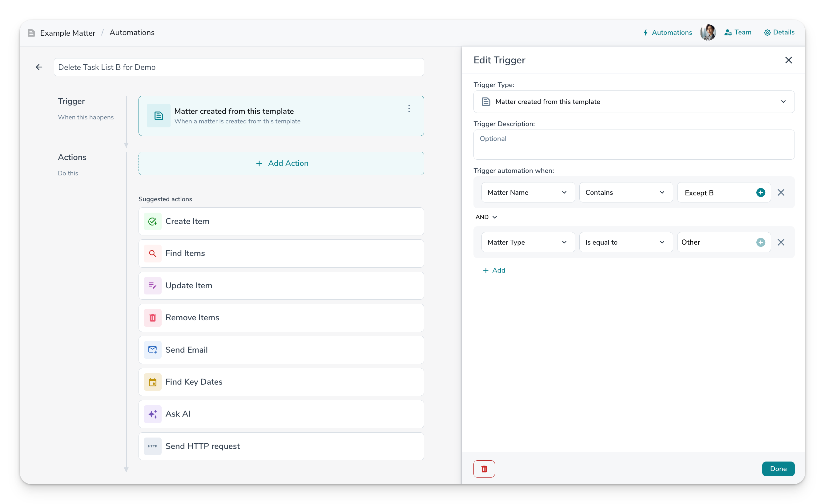
Task: Remove the Matter Type condition row
Action: tap(781, 242)
